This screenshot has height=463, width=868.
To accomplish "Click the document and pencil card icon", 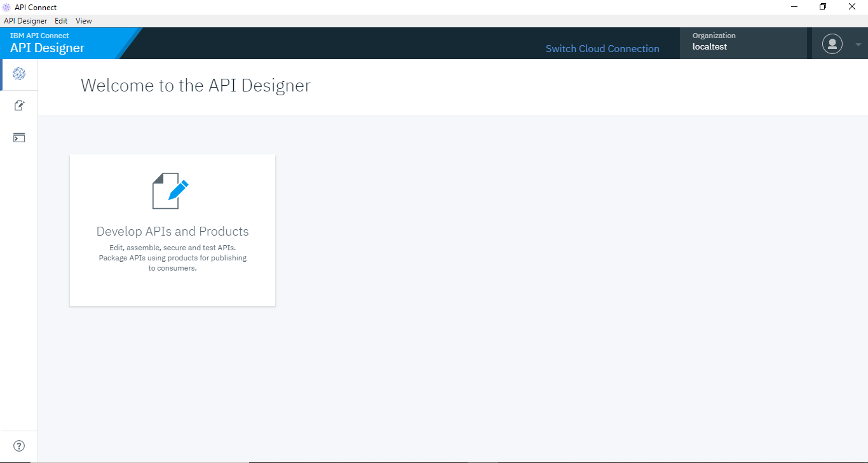I will click(x=170, y=191).
